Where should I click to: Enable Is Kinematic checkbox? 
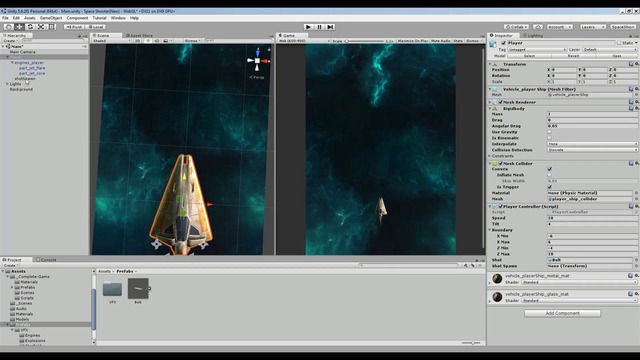pyautogui.click(x=549, y=138)
